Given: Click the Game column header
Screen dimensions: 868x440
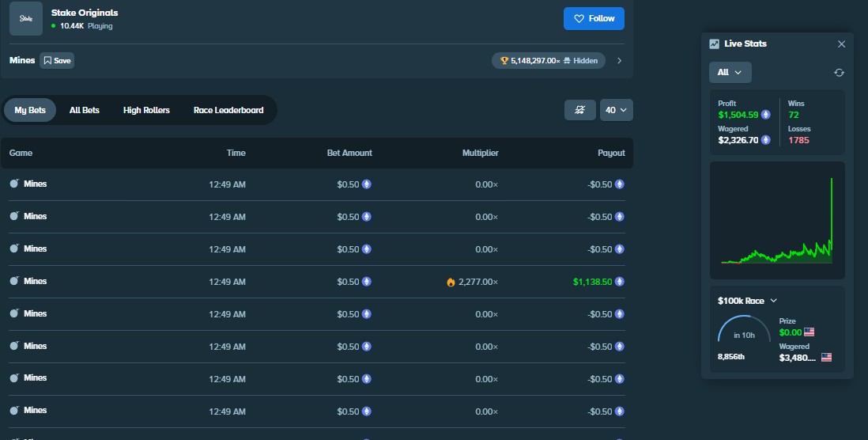Looking at the screenshot, I should [x=21, y=153].
